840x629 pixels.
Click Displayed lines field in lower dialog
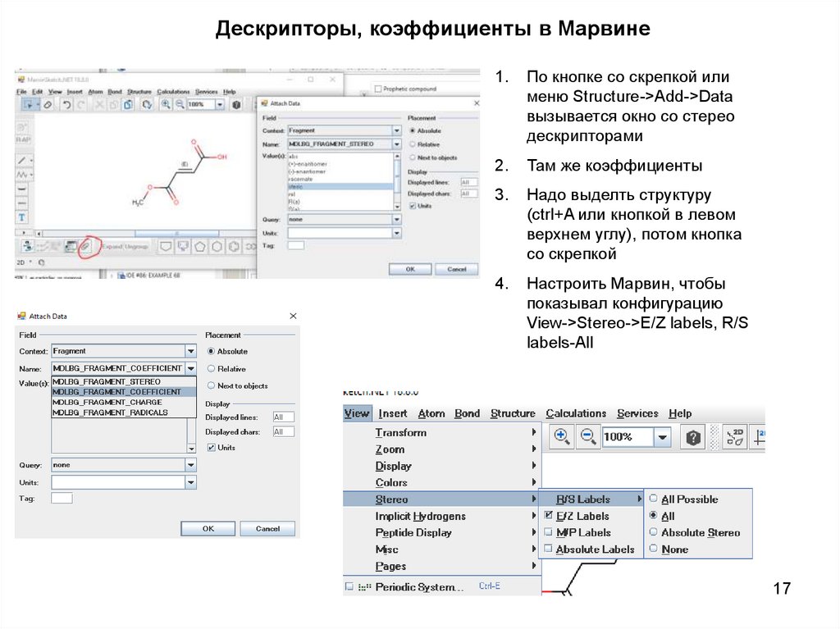pyautogui.click(x=283, y=417)
